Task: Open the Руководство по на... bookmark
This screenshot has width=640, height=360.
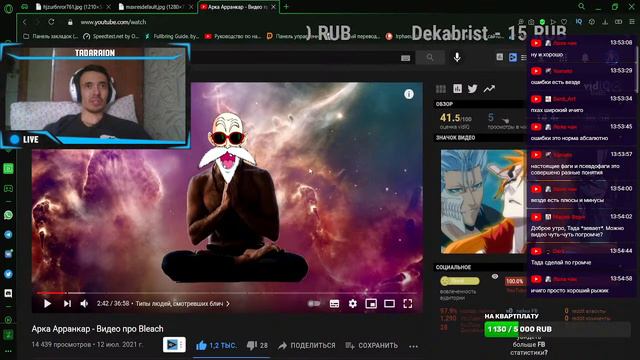Action: coord(233,36)
